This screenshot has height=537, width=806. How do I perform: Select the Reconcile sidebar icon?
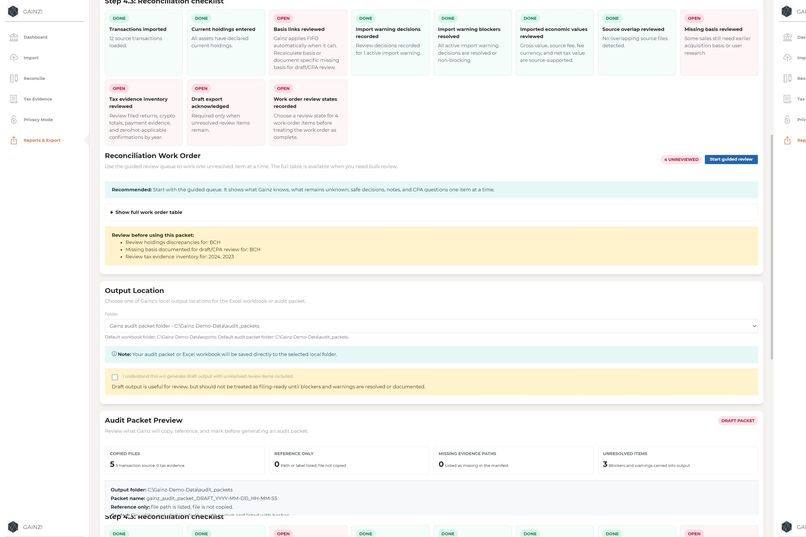tap(14, 78)
